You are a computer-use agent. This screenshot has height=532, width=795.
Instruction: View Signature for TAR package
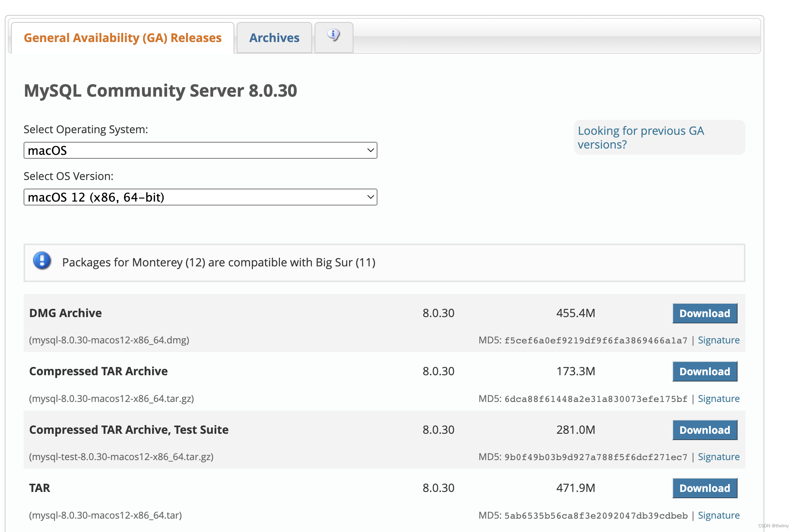(x=718, y=515)
